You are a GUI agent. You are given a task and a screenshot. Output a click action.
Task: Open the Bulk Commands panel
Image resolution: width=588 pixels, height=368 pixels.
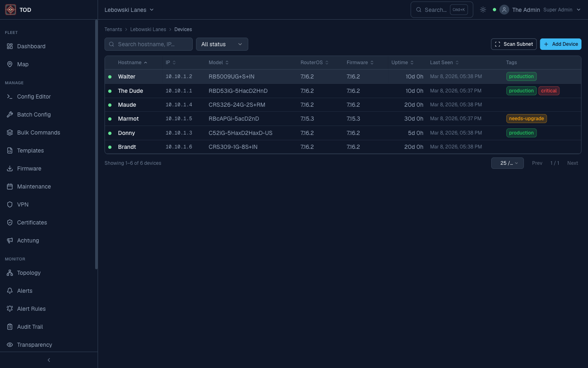(x=38, y=132)
